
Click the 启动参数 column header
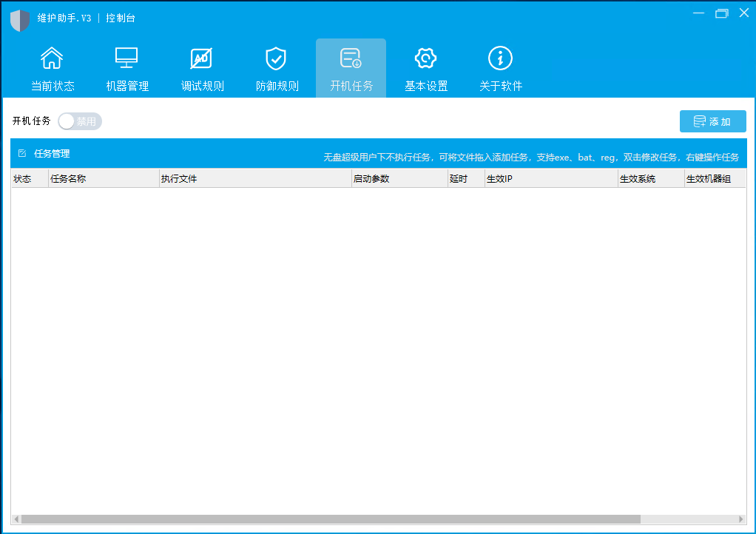click(x=399, y=179)
